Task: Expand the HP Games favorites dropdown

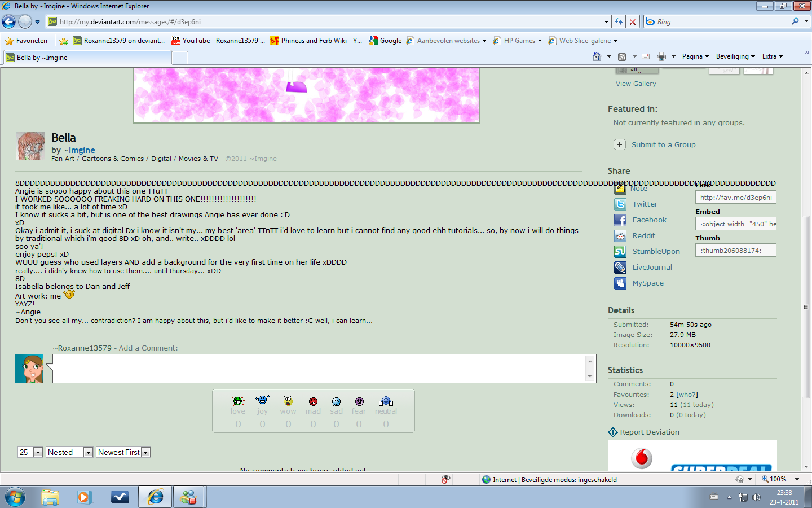Action: [540, 41]
